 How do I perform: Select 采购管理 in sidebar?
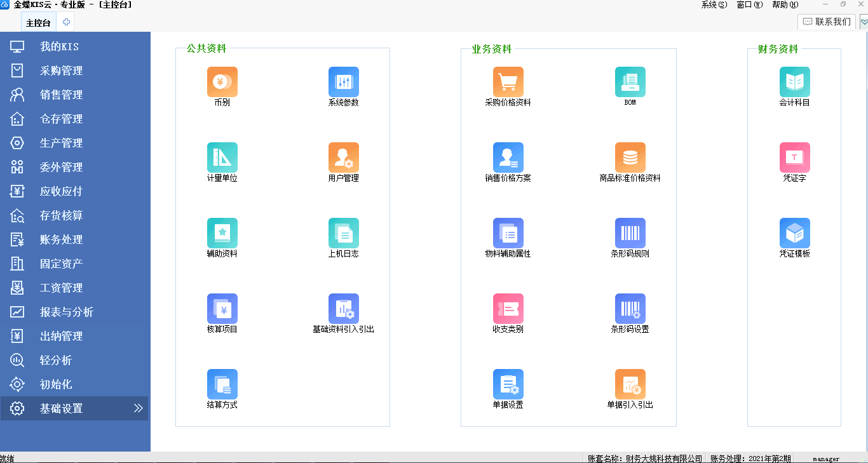coord(75,70)
